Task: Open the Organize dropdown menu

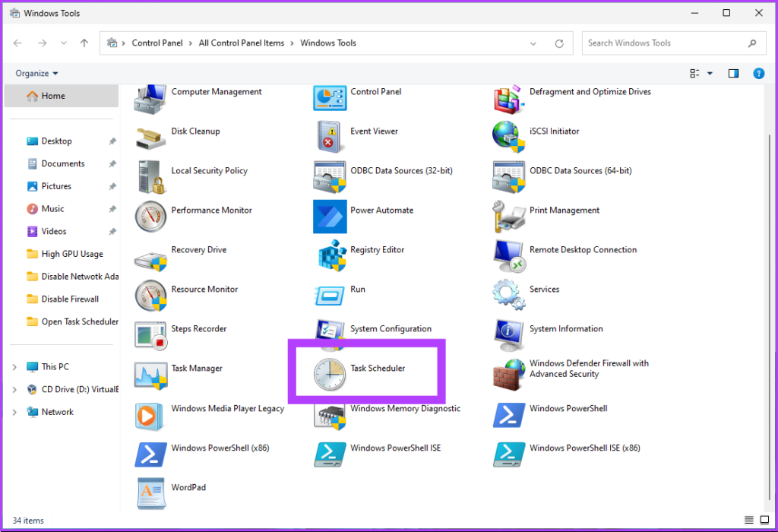Action: click(36, 74)
